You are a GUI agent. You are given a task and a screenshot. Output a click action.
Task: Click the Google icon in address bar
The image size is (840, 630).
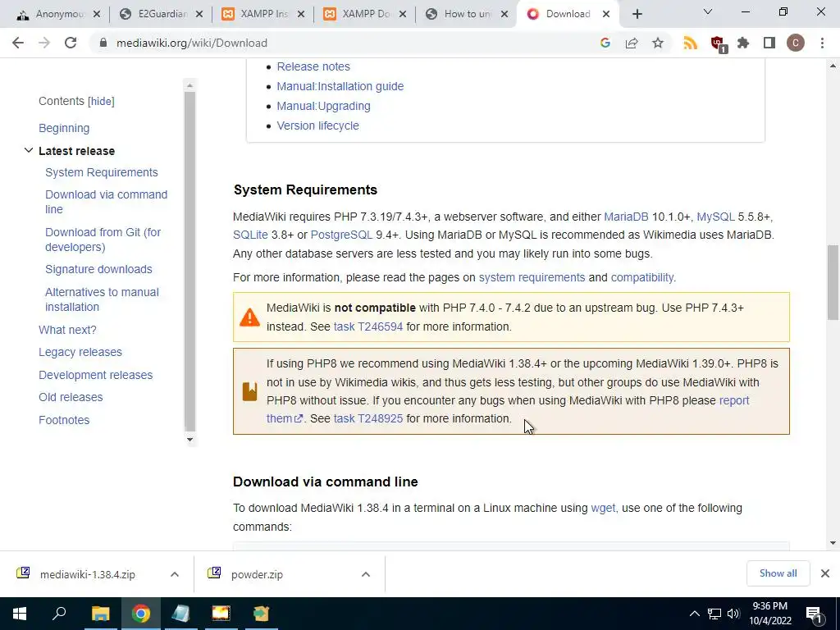tap(605, 43)
